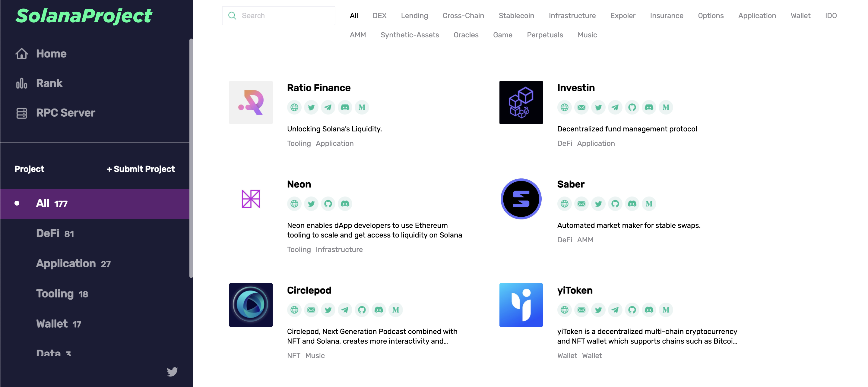868x387 pixels.
Task: Click the sidebar vertical scrollbar
Action: pos(191,158)
